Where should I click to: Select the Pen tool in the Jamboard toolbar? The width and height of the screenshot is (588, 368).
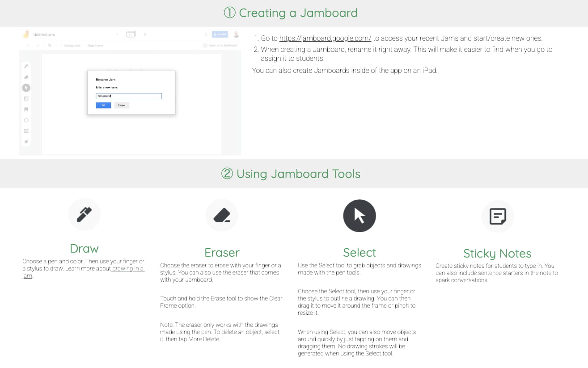27,65
